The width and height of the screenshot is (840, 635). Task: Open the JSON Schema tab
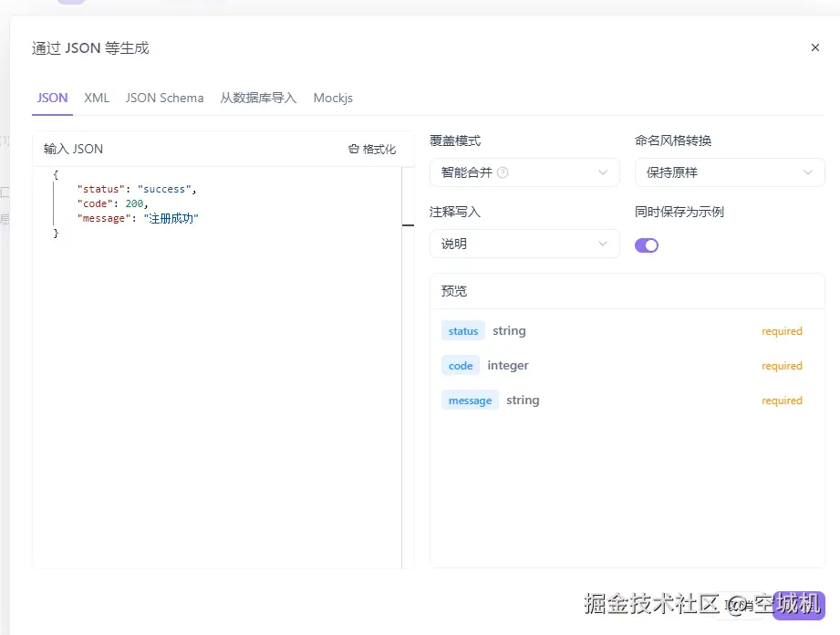click(x=164, y=98)
